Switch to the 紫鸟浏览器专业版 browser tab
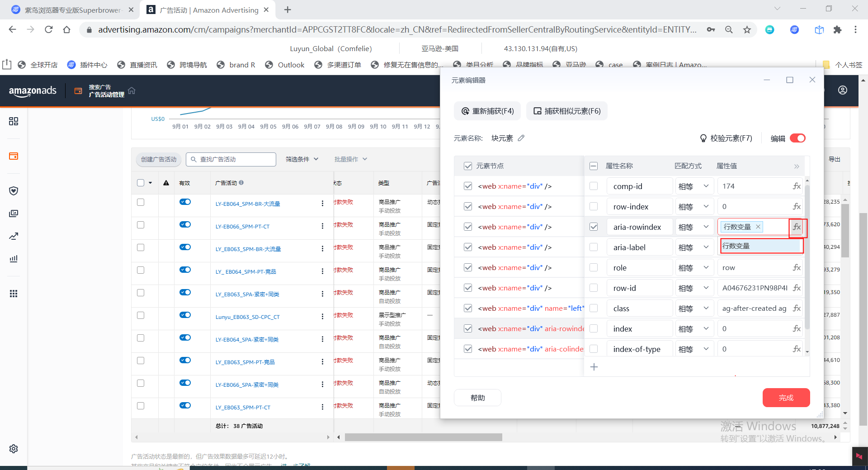 point(72,10)
